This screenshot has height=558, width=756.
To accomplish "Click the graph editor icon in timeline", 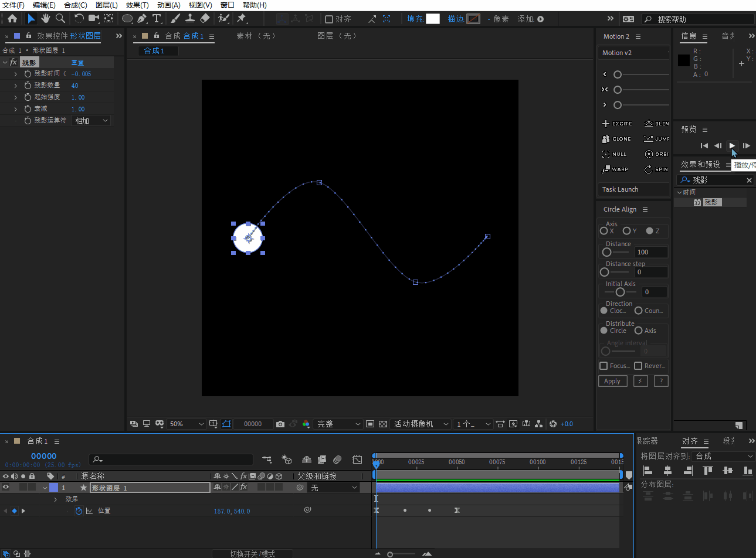I will point(357,460).
